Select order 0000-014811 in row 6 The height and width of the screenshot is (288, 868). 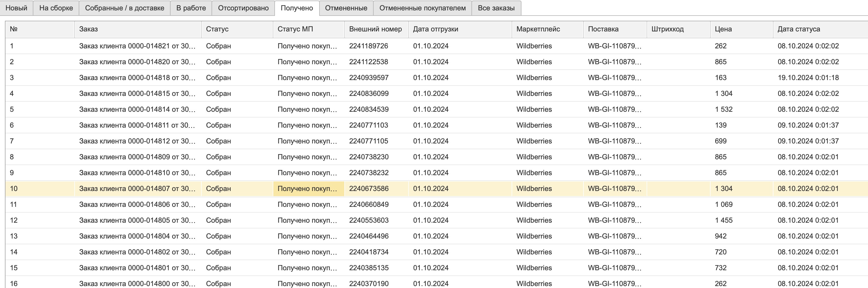[138, 125]
